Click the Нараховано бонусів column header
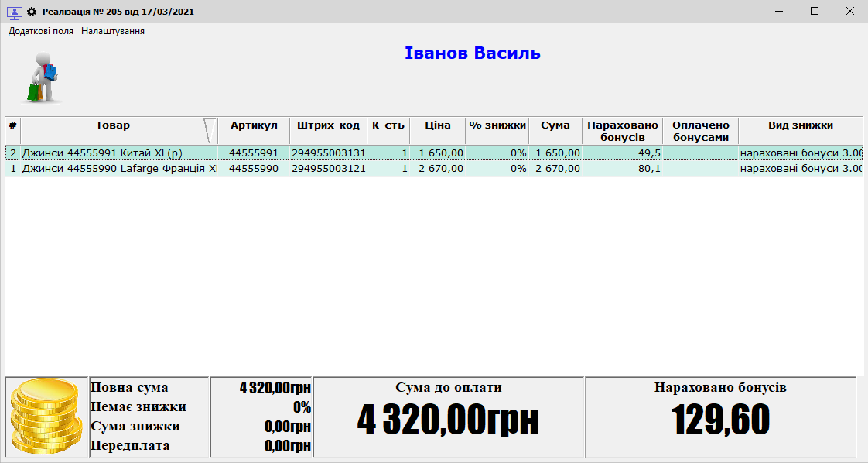The height and width of the screenshot is (463, 868). pyautogui.click(x=623, y=131)
